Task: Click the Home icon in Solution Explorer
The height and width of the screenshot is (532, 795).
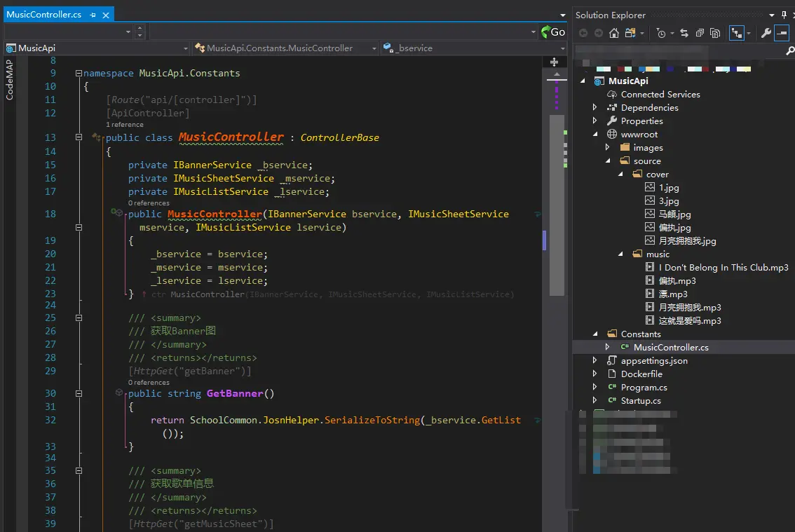Action: click(x=614, y=33)
